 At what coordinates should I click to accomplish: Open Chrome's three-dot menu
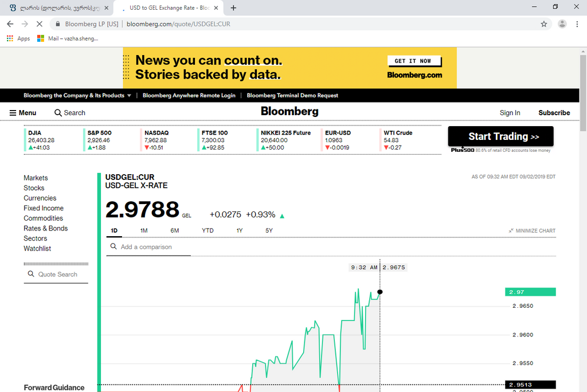(577, 24)
